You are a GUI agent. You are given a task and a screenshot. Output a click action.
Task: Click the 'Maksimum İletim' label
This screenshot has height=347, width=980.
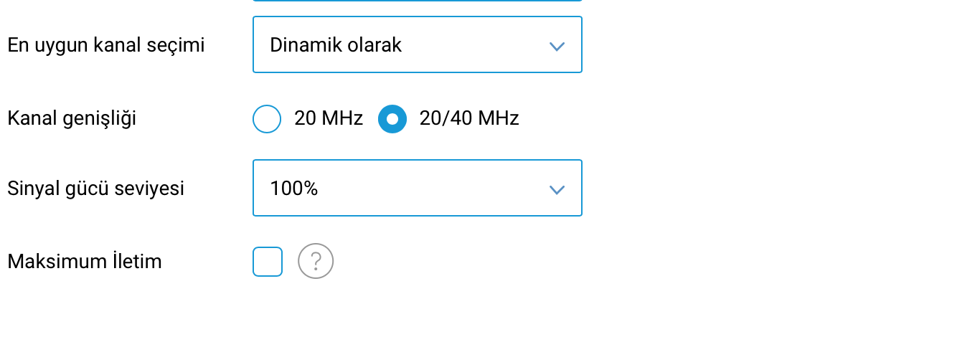(85, 262)
